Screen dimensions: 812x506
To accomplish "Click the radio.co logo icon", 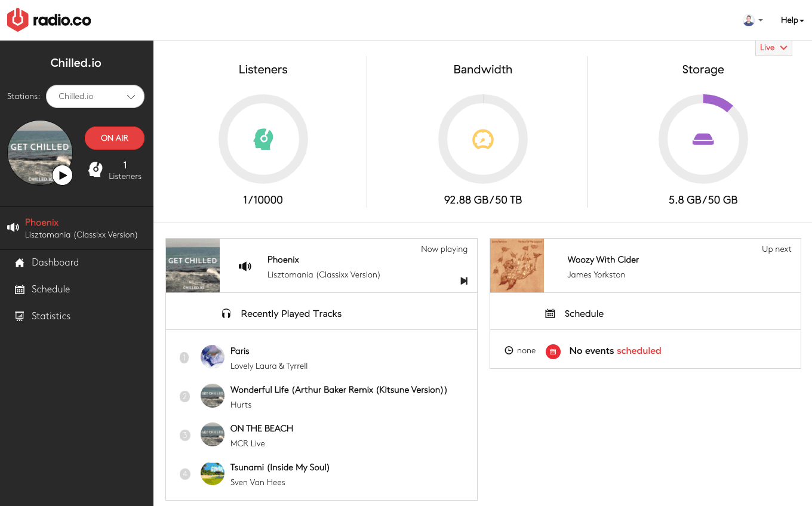I will click(x=17, y=20).
